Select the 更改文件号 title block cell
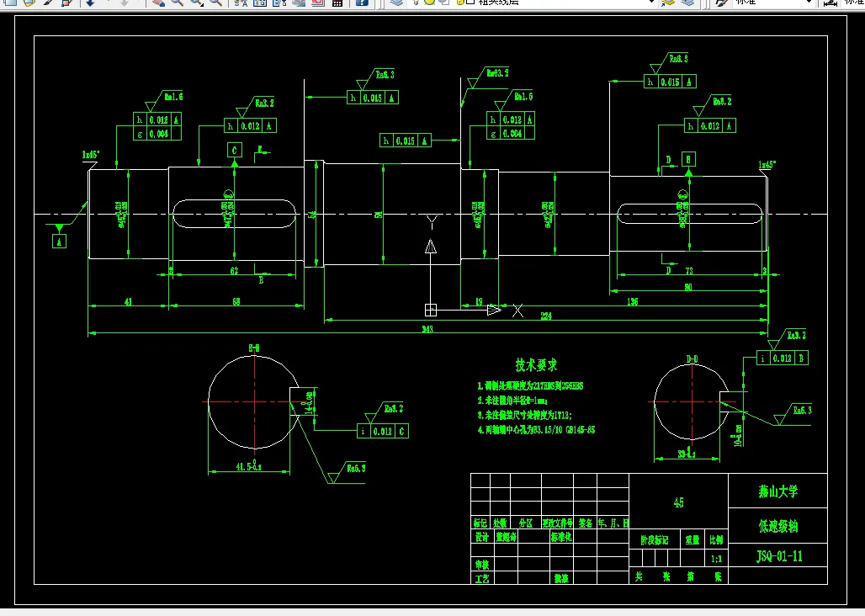The image size is (865, 616). pyautogui.click(x=557, y=523)
